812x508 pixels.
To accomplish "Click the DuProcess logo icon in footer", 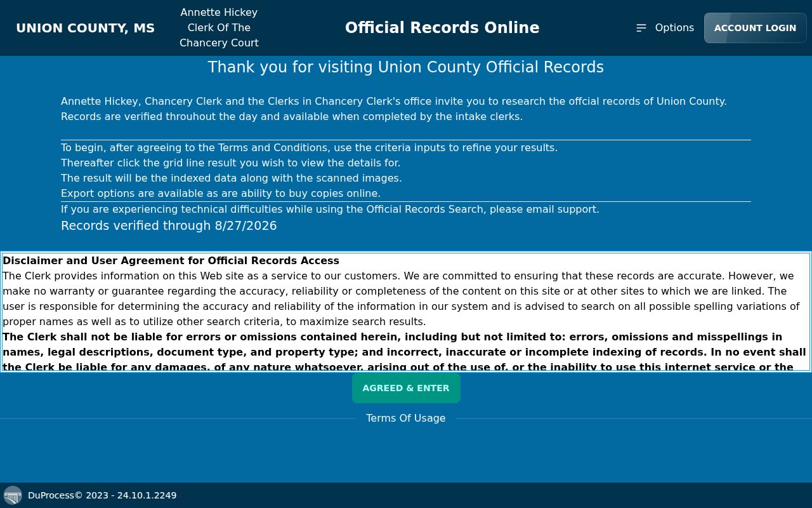I will pos(13,495).
